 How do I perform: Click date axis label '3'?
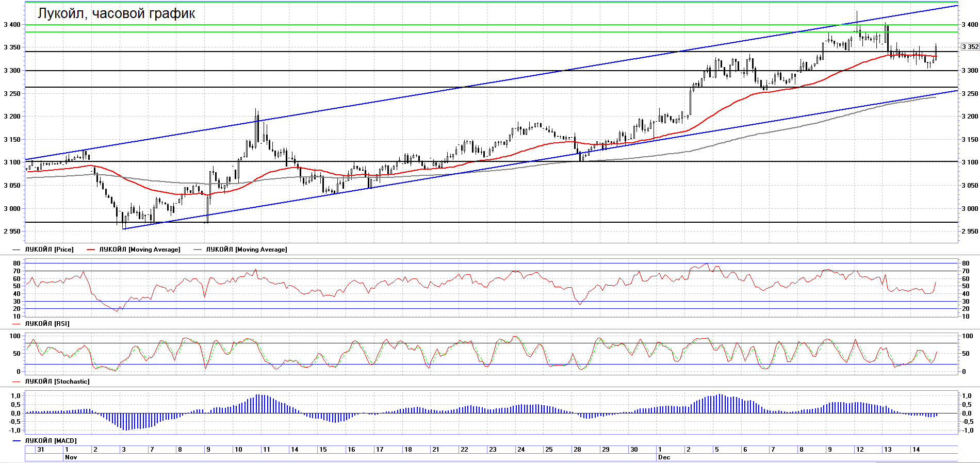coord(124,450)
